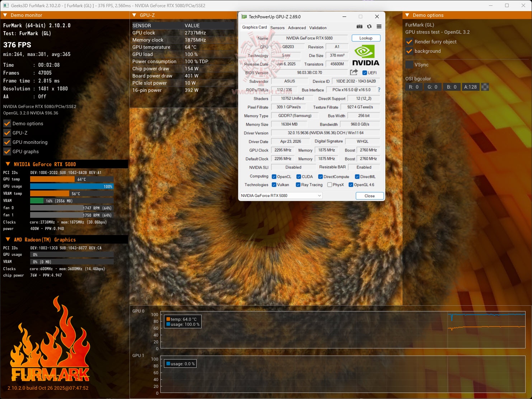Click the fan 0 RPM bar
Viewport: 532px width, 399px height.
point(72,208)
